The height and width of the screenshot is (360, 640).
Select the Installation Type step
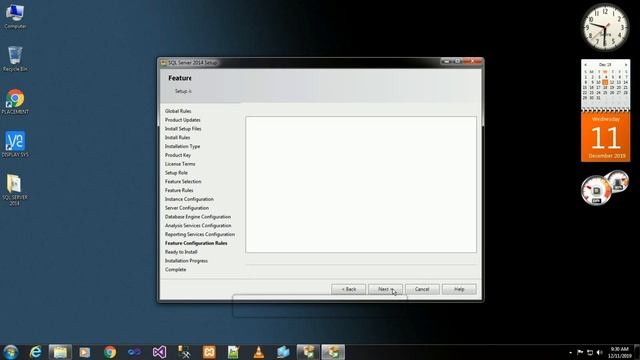[x=182, y=146]
